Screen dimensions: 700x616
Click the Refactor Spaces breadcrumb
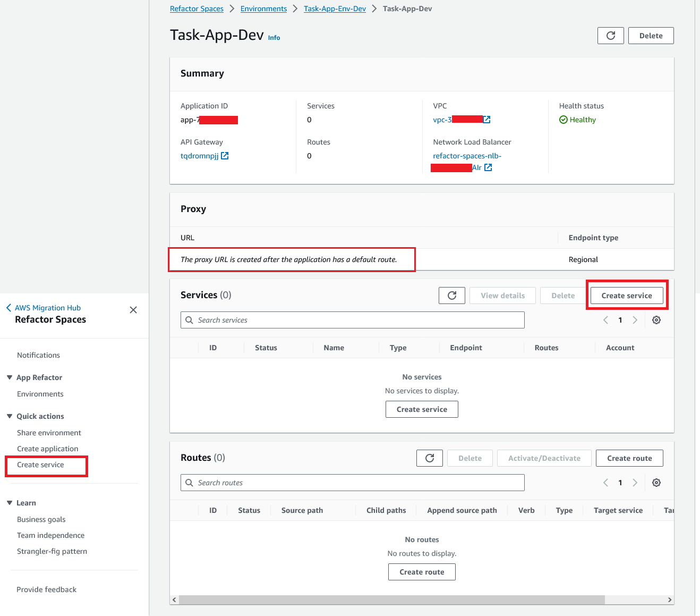coord(197,9)
